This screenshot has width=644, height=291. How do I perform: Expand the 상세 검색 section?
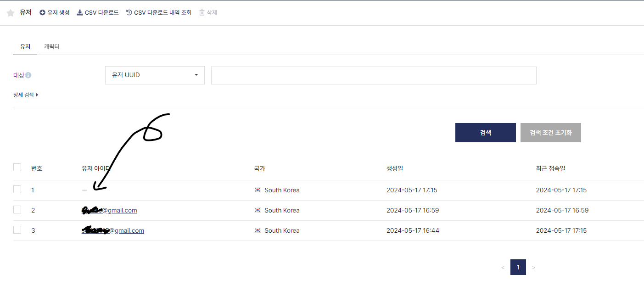pos(26,95)
